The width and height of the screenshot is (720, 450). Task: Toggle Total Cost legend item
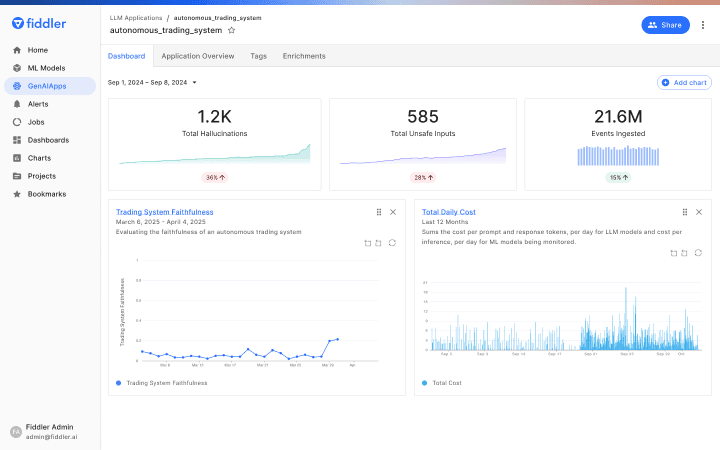click(x=442, y=383)
